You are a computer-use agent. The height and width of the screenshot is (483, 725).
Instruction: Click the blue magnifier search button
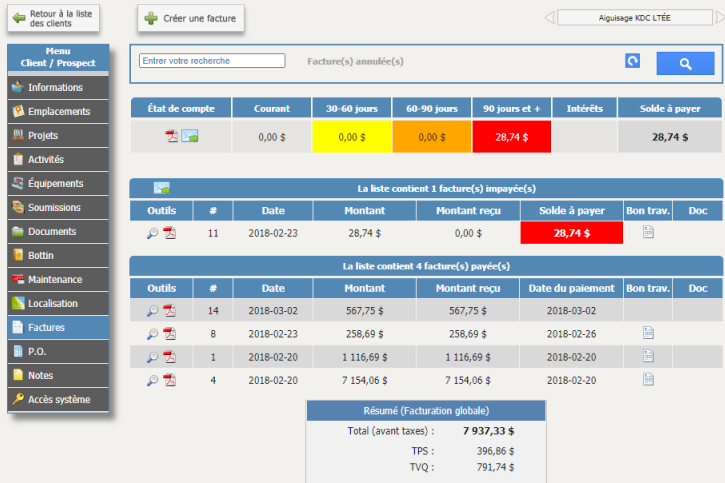pyautogui.click(x=685, y=63)
